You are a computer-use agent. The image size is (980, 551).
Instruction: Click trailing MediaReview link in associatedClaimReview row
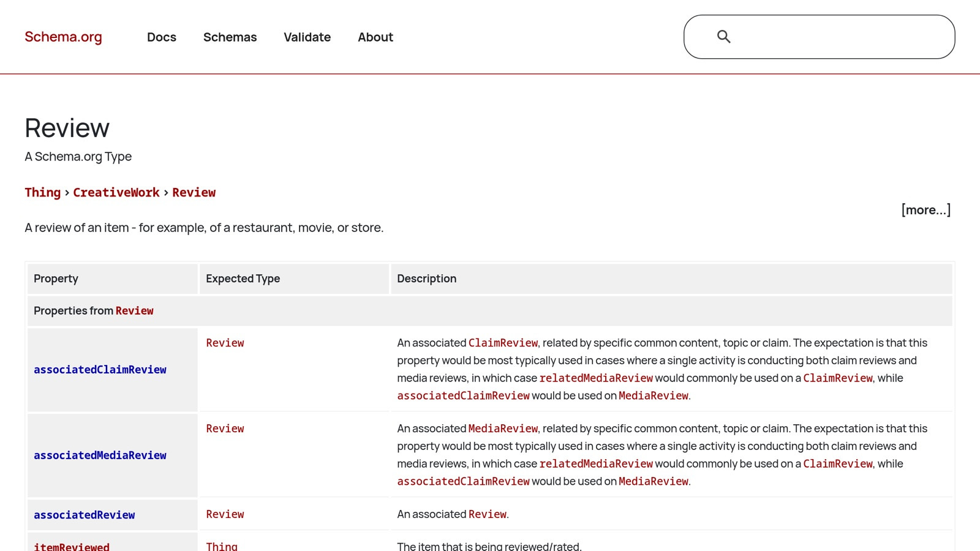coord(654,396)
